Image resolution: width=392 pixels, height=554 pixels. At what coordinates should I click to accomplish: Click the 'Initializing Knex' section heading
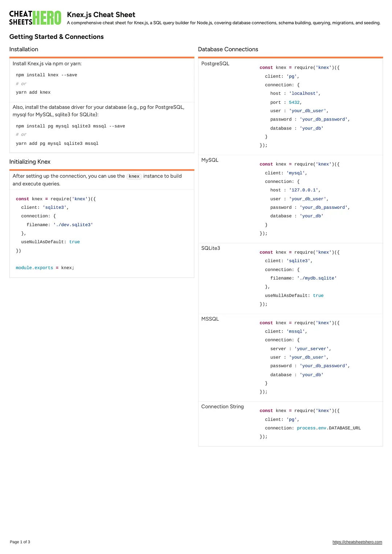[30, 162]
